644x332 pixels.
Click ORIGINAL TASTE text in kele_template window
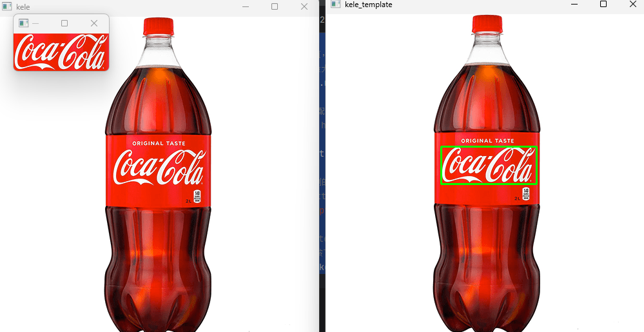pyautogui.click(x=487, y=141)
